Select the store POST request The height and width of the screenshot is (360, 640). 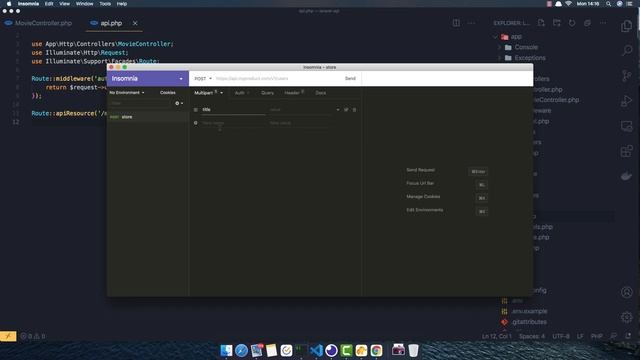[147, 117]
